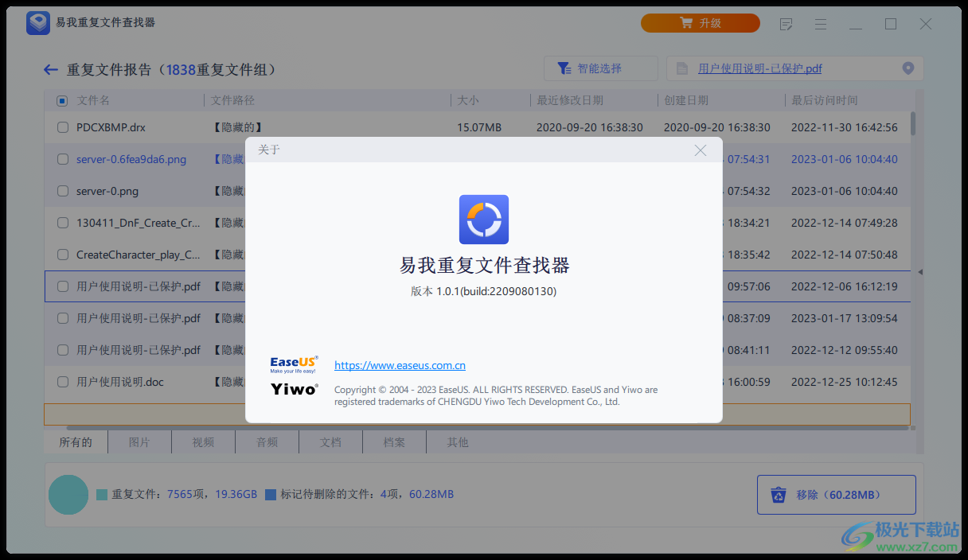Select the PDCXBMP.drx file name
968x560 pixels.
[x=111, y=127]
